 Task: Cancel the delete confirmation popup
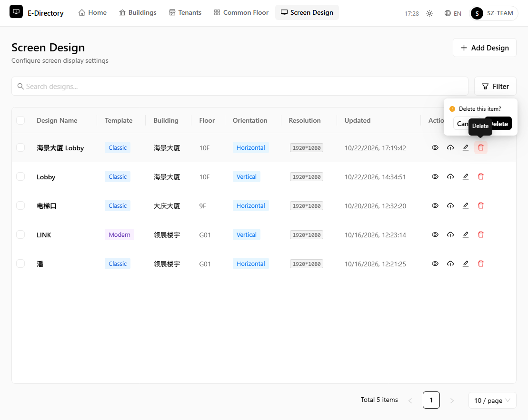(461, 124)
